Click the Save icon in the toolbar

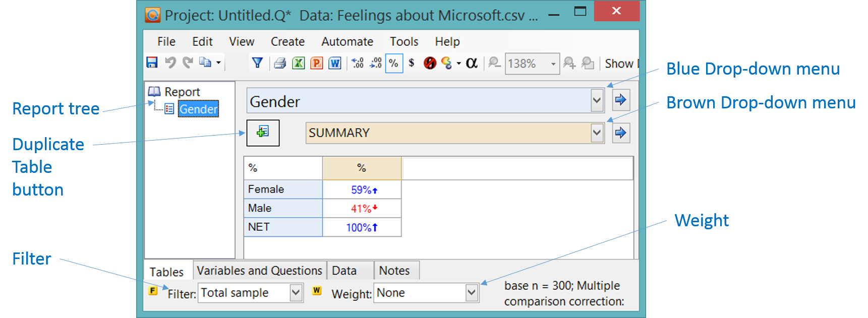pyautogui.click(x=152, y=62)
